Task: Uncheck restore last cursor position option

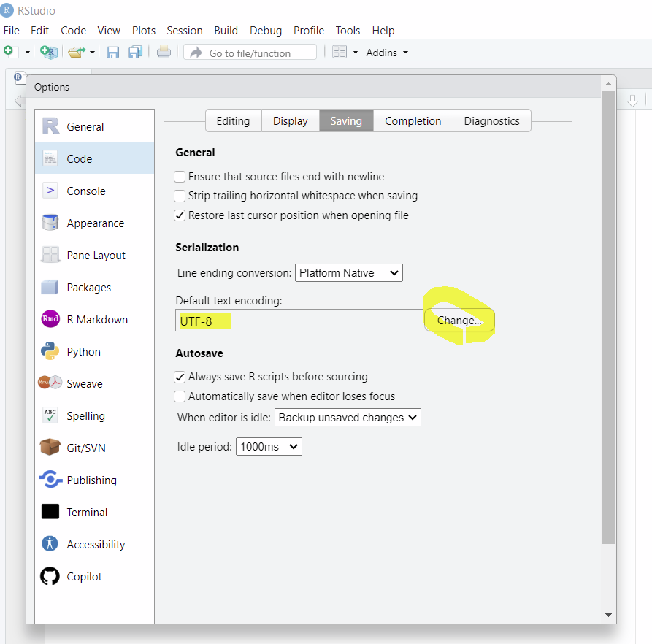Action: (180, 215)
